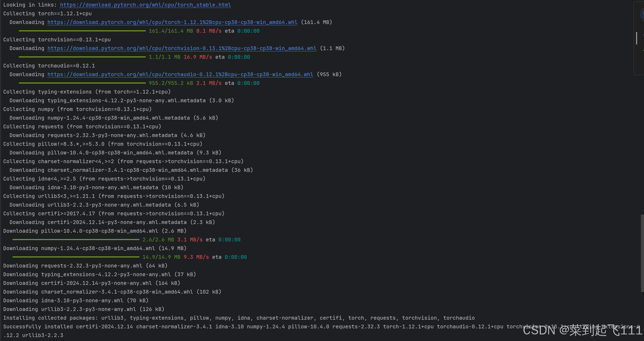
Task: Click the 'Collecting torchaudio==0.12.1' line
Action: click(49, 66)
